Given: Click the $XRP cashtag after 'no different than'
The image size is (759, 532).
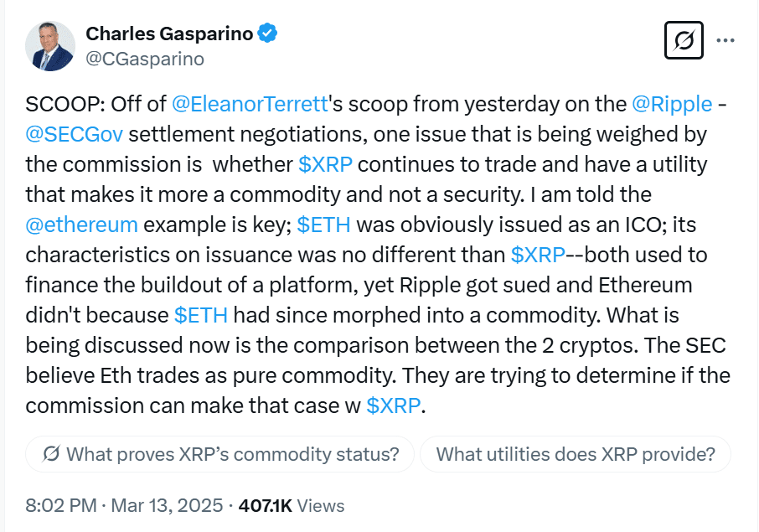Looking at the screenshot, I should [x=538, y=255].
